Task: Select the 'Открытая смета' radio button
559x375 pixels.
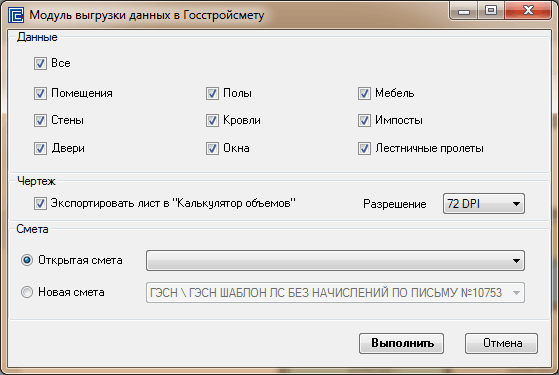Action: pos(27,260)
